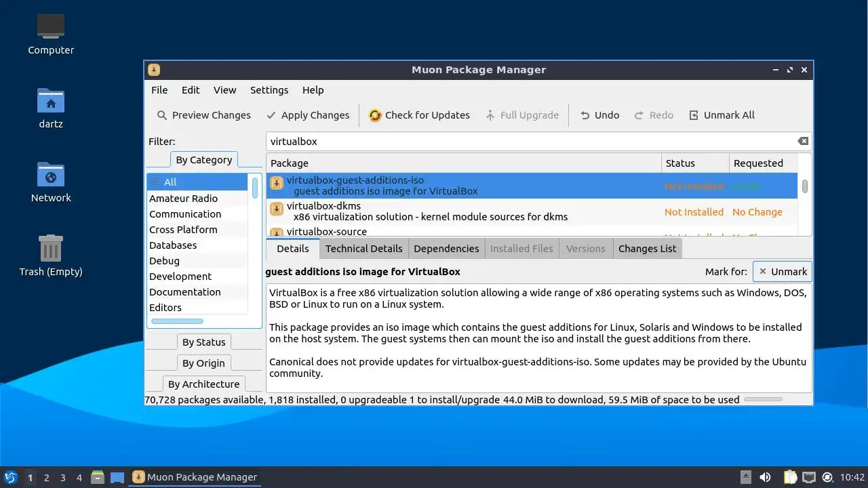Click Preview Changes in toolbar
The image size is (868, 488).
[x=203, y=115]
